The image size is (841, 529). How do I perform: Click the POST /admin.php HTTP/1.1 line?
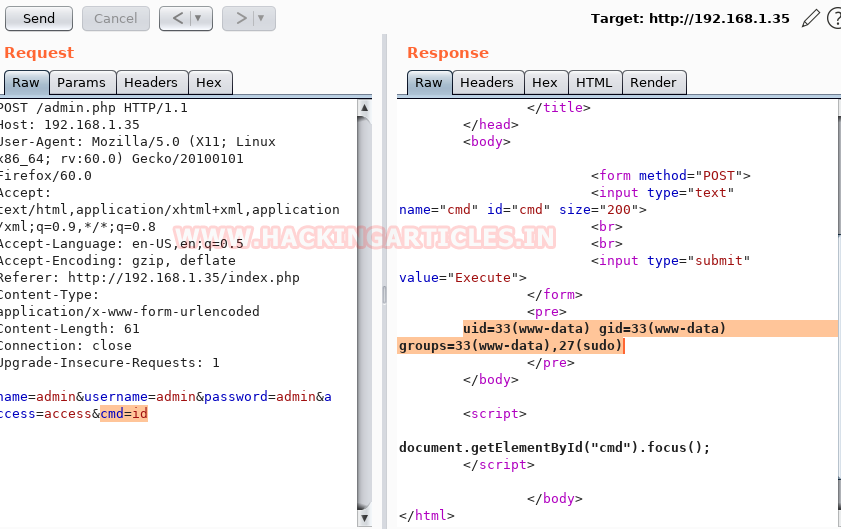94,108
